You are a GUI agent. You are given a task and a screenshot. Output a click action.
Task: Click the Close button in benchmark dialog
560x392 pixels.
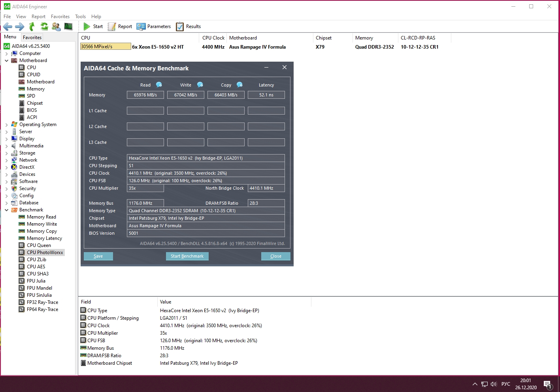pos(276,256)
